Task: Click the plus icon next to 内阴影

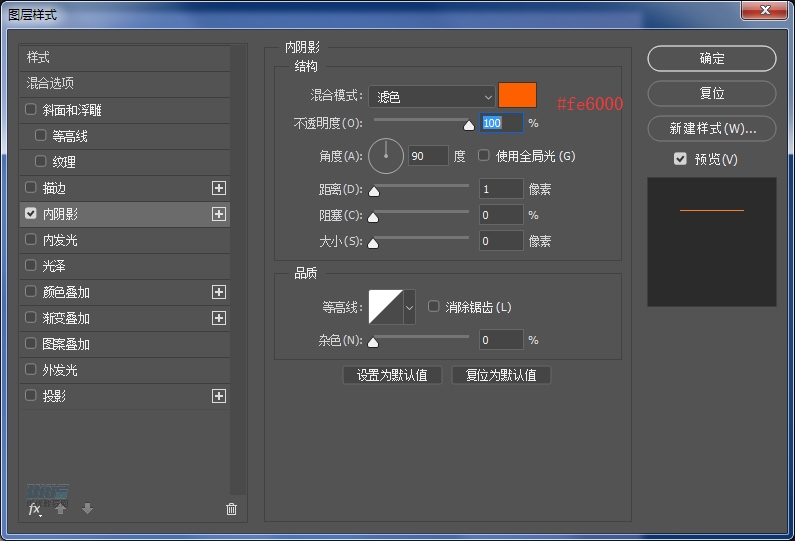Action: pyautogui.click(x=219, y=214)
